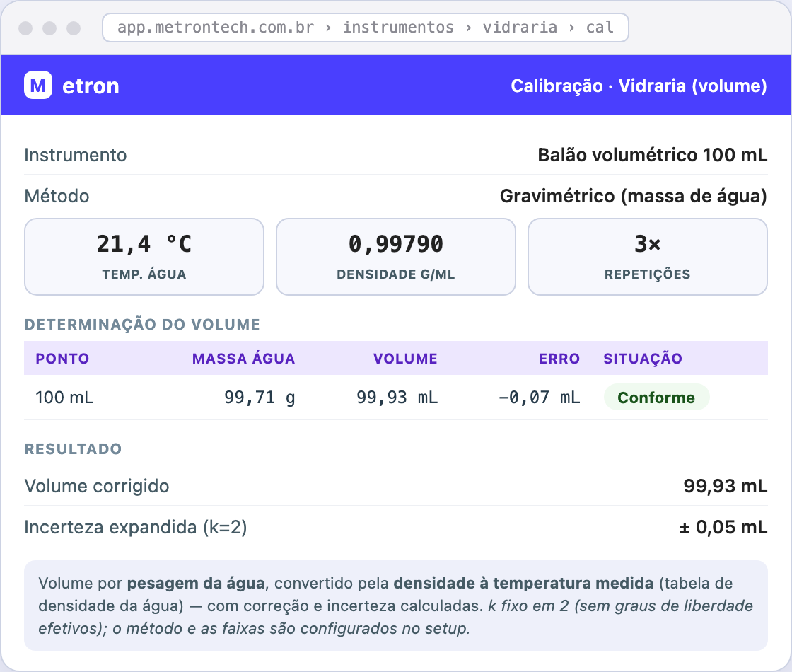
Task: Click the green 'Conforme' status badge
Action: (x=657, y=398)
